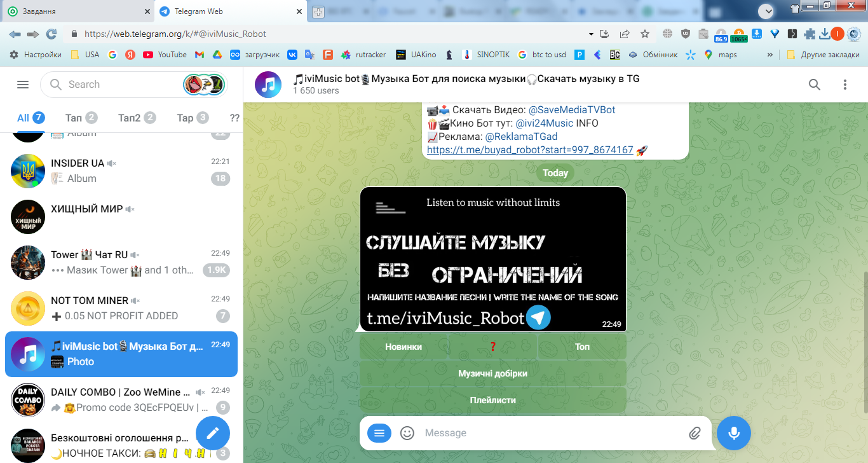Expand the hidden bookmarks chevron
This screenshot has width=868, height=463.
tap(771, 55)
